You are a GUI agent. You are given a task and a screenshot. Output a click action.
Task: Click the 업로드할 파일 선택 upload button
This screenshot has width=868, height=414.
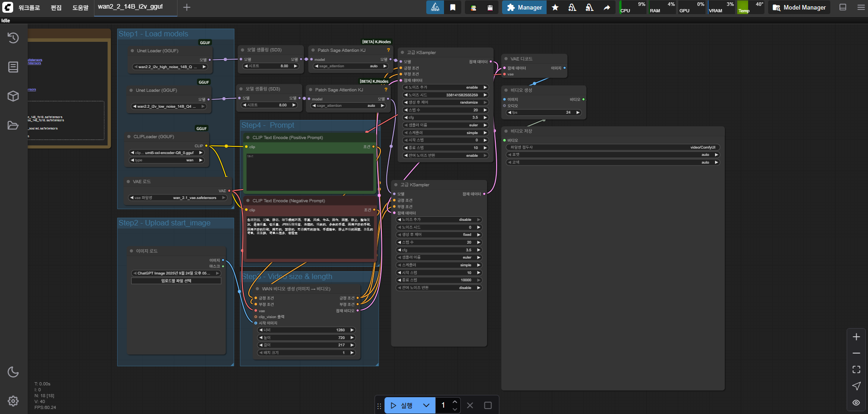176,281
